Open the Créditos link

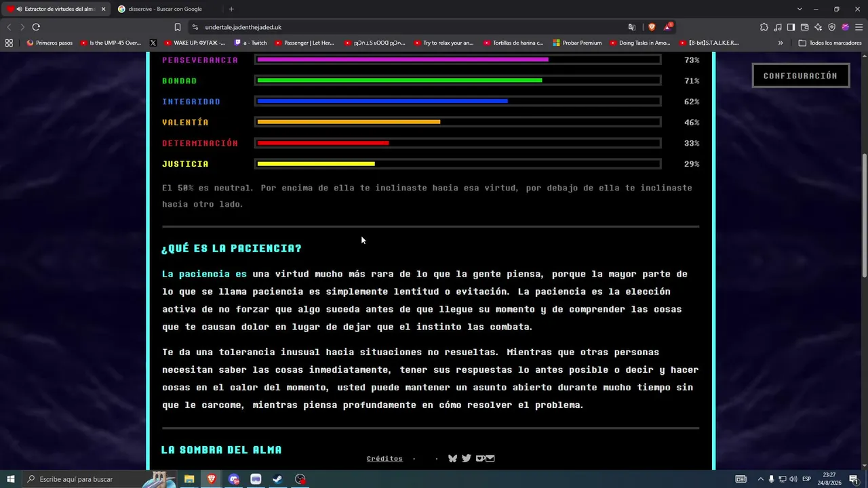pyautogui.click(x=384, y=459)
